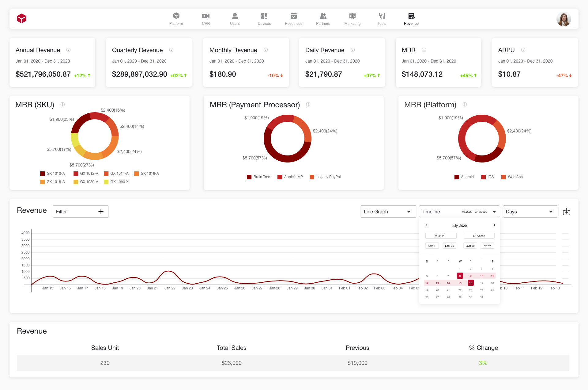The height and width of the screenshot is (390, 588).
Task: Open the Tools wrench icon
Action: click(382, 16)
